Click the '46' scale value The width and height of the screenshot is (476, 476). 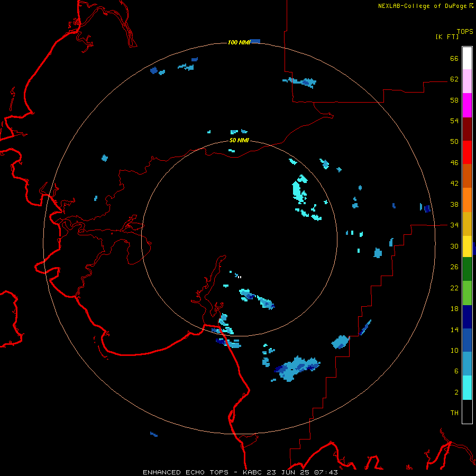point(454,163)
